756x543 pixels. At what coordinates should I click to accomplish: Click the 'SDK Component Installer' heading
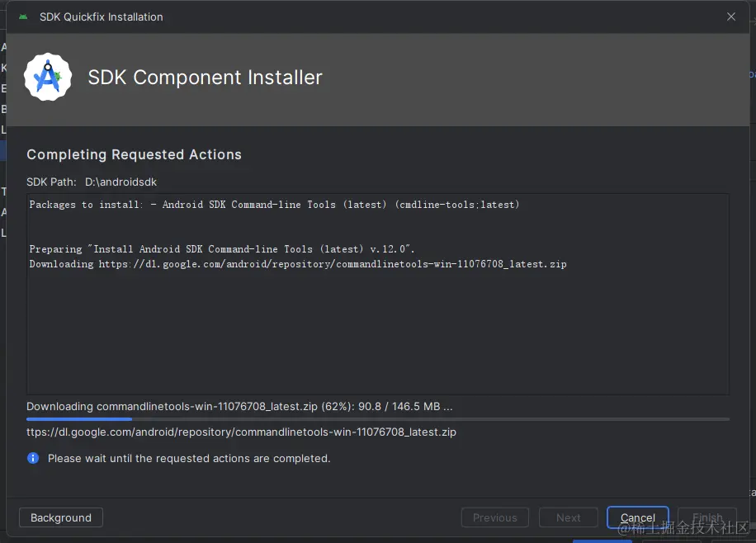tap(205, 78)
